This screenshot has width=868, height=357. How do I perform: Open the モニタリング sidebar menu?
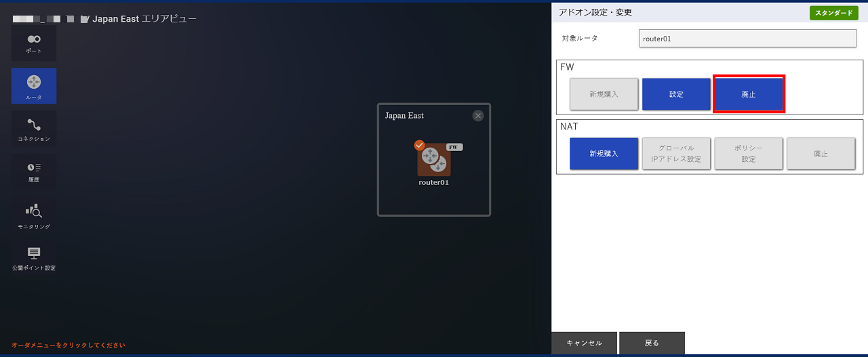(34, 217)
